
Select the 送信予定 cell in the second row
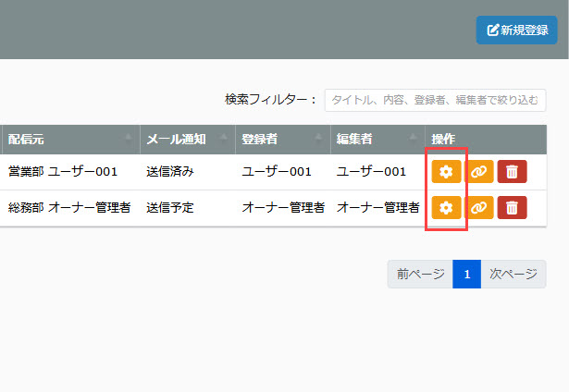(169, 208)
